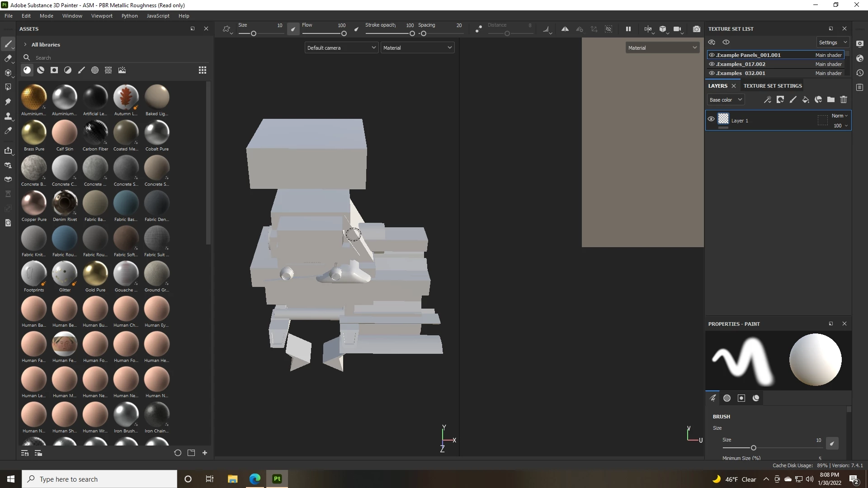Select the Polygon fill tool
Screen dimensions: 868x488
coord(8,87)
